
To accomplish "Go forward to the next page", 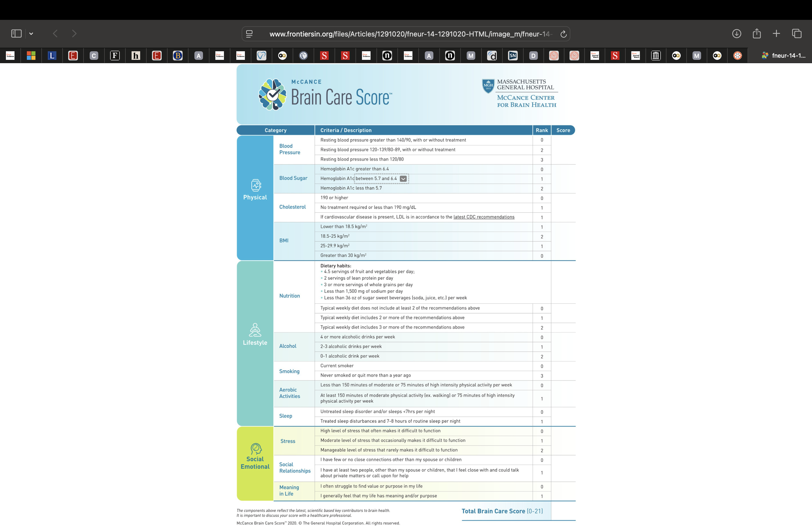I will [74, 33].
